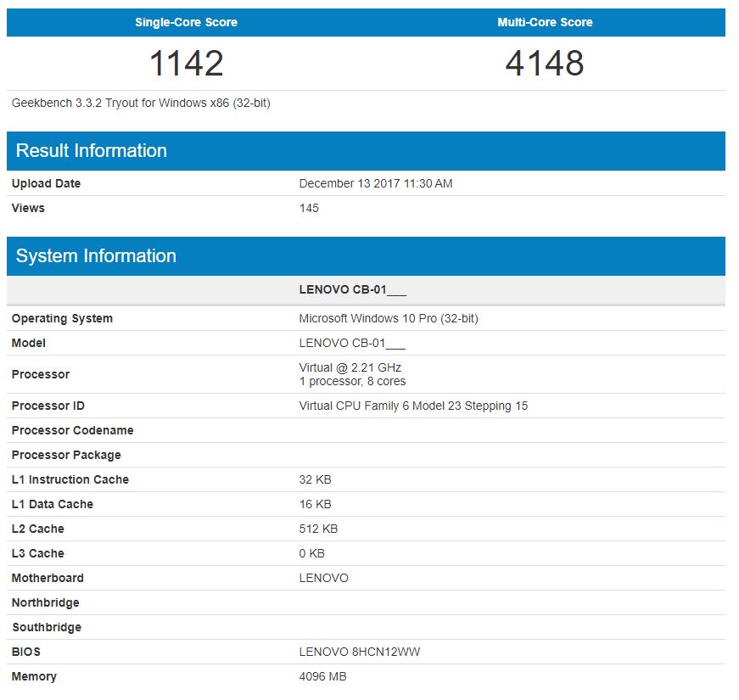Select the Model value LENOVO CB-01
739x700 pixels.
352,343
